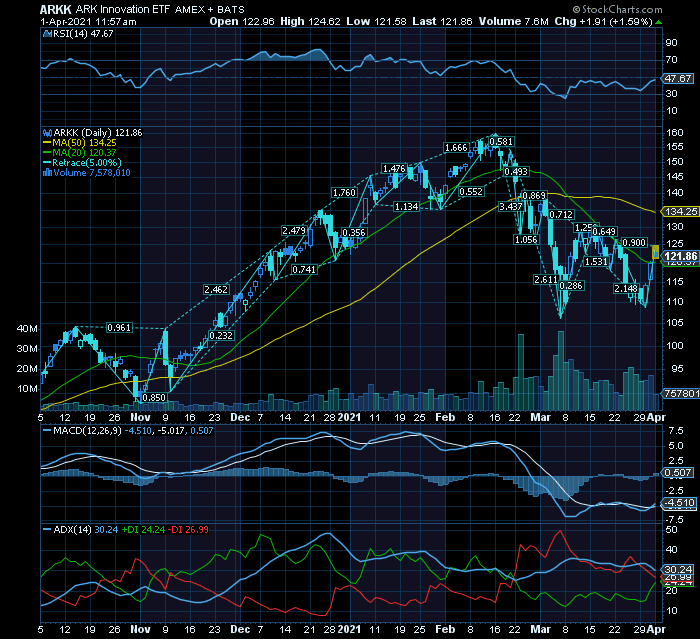This screenshot has height=639, width=700.
Task: Click the MACD(12,26,9) indicator label
Action: point(87,431)
